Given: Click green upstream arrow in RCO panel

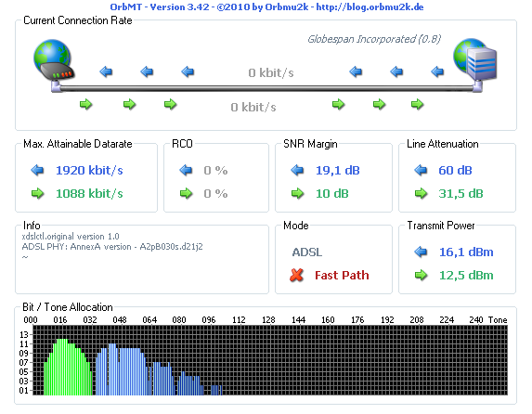Looking at the screenshot, I should coord(186,193).
